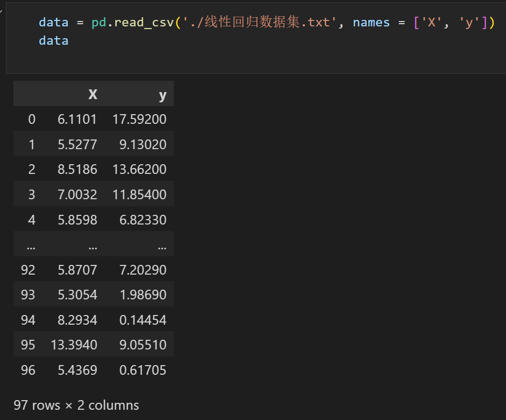
Task: Click row index 2 of the dataframe
Action: (x=32, y=169)
